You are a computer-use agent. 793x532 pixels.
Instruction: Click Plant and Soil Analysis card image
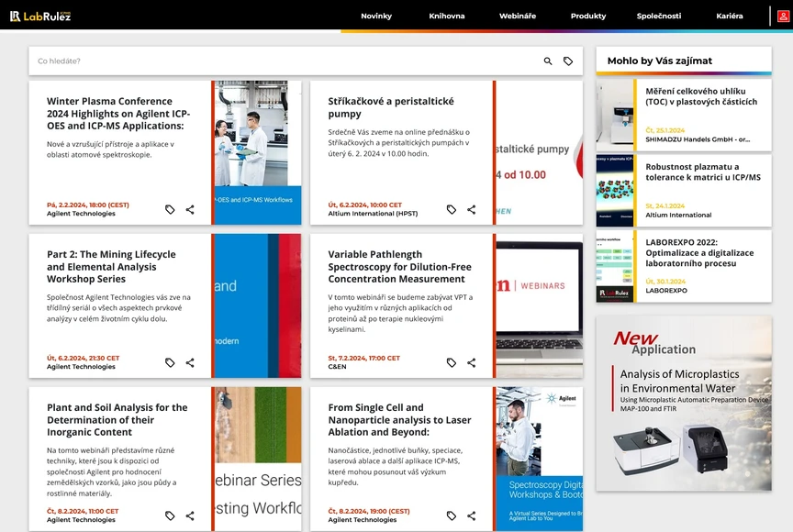click(258, 459)
